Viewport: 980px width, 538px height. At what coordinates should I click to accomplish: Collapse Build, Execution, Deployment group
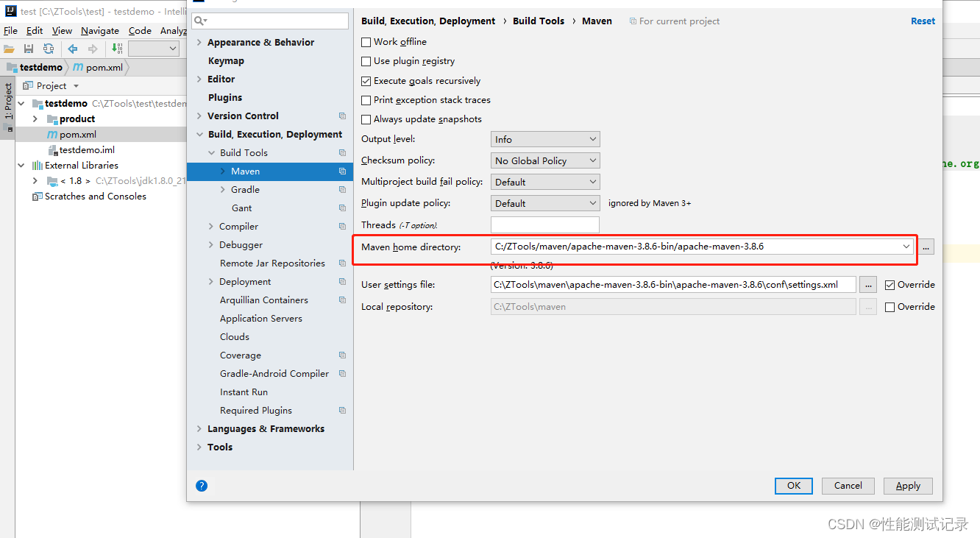(x=199, y=135)
